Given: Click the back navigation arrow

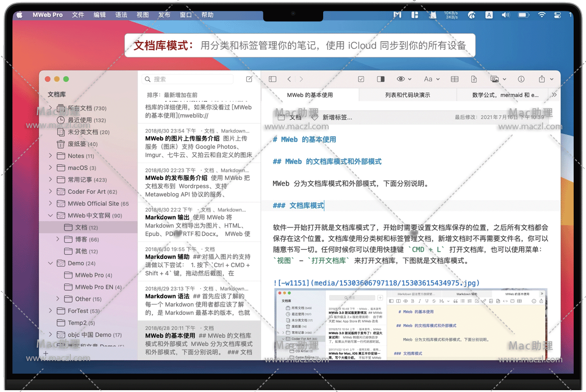Looking at the screenshot, I should click(x=289, y=79).
